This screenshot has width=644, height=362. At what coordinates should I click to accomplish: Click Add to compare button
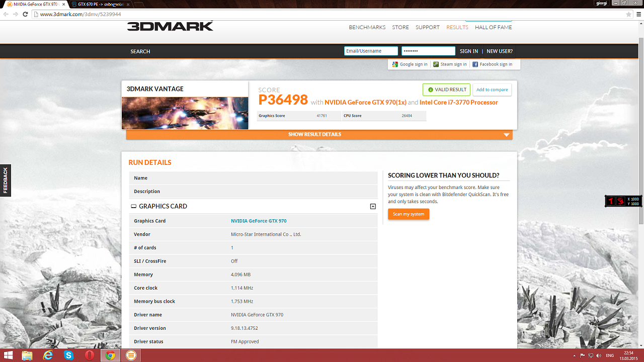coord(492,89)
